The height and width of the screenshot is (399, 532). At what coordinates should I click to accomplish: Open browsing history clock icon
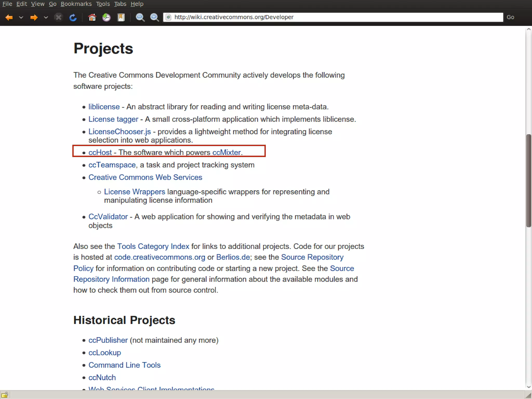pos(106,17)
